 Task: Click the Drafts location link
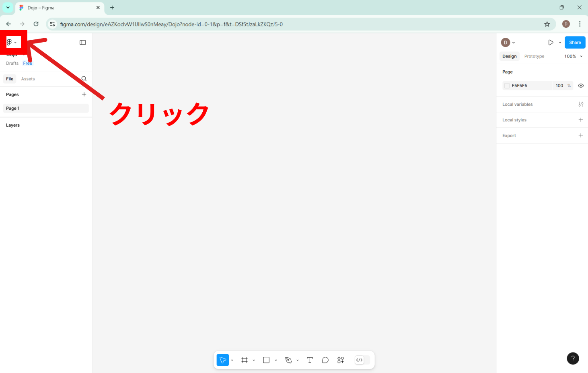point(12,64)
